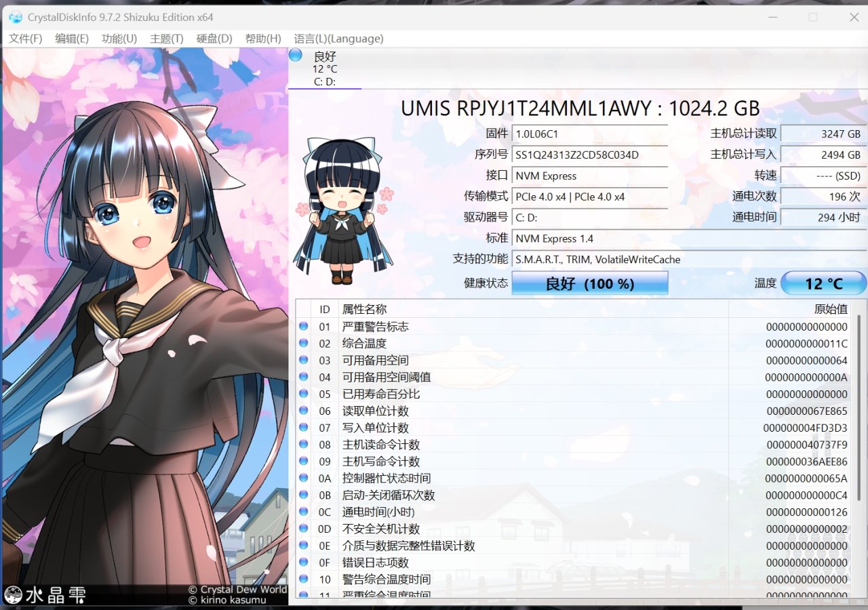Viewport: 868px width, 610px height.
Task: Click the 196 次 power-on count value
Action: tap(824, 197)
